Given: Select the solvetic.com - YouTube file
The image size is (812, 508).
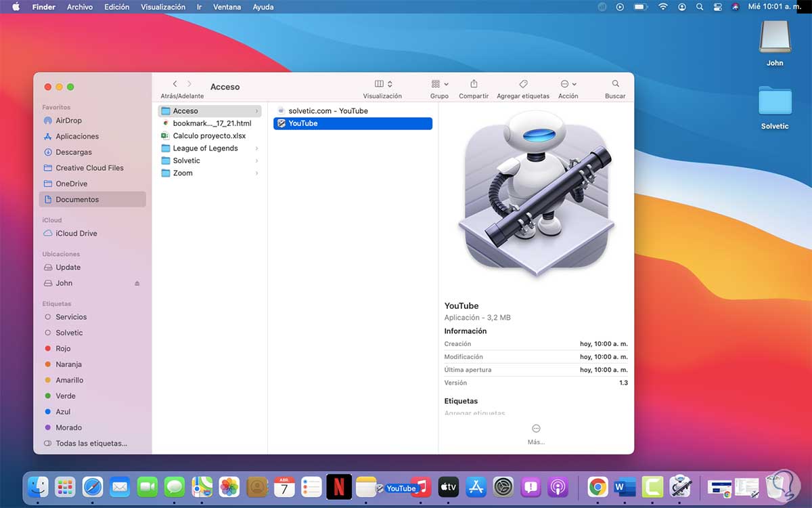Looking at the screenshot, I should [x=353, y=111].
